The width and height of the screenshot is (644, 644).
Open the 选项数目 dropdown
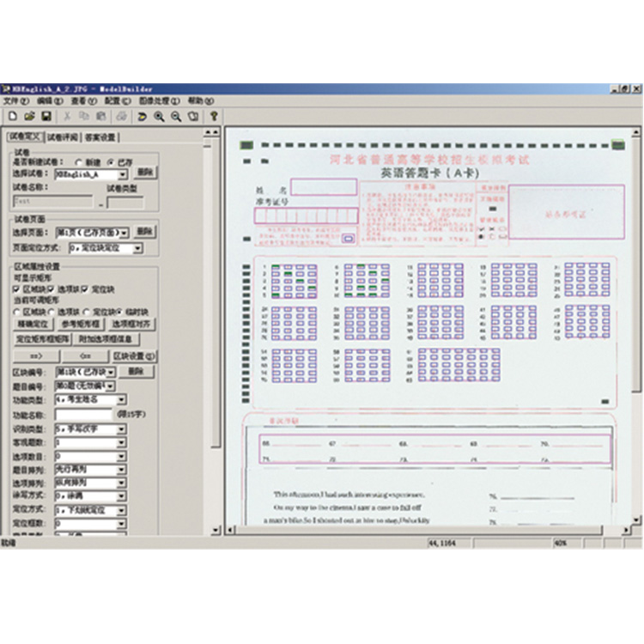point(122,456)
